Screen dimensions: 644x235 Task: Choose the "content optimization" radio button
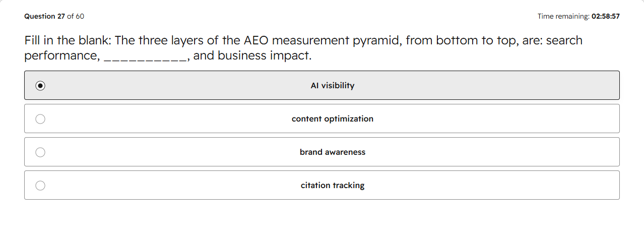[40, 119]
